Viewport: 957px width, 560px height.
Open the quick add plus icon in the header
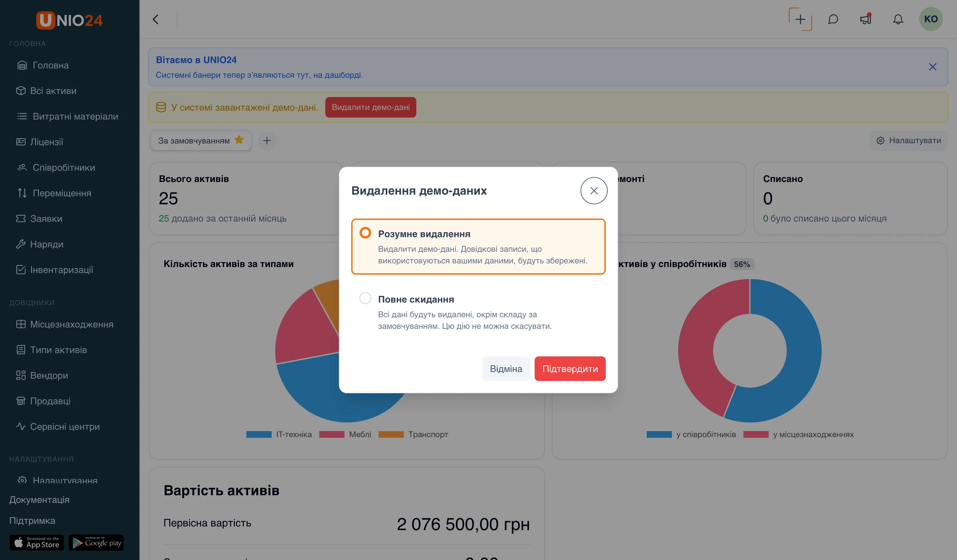pos(800,19)
